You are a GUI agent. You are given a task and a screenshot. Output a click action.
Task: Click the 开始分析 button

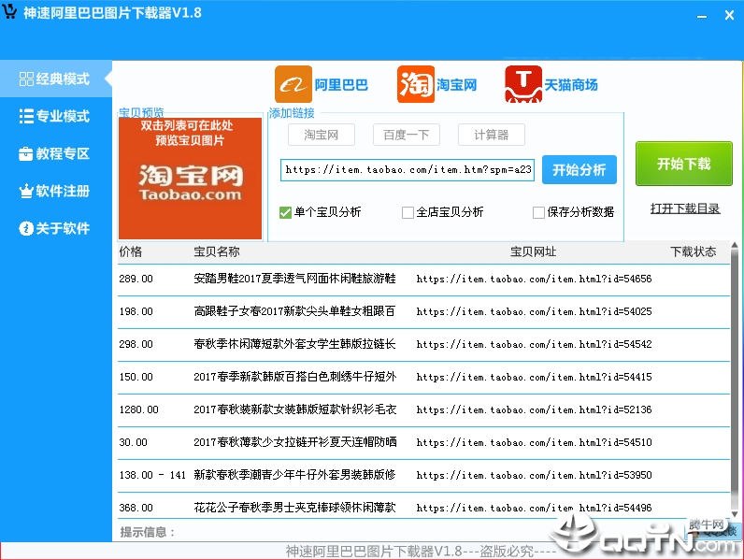click(x=579, y=169)
